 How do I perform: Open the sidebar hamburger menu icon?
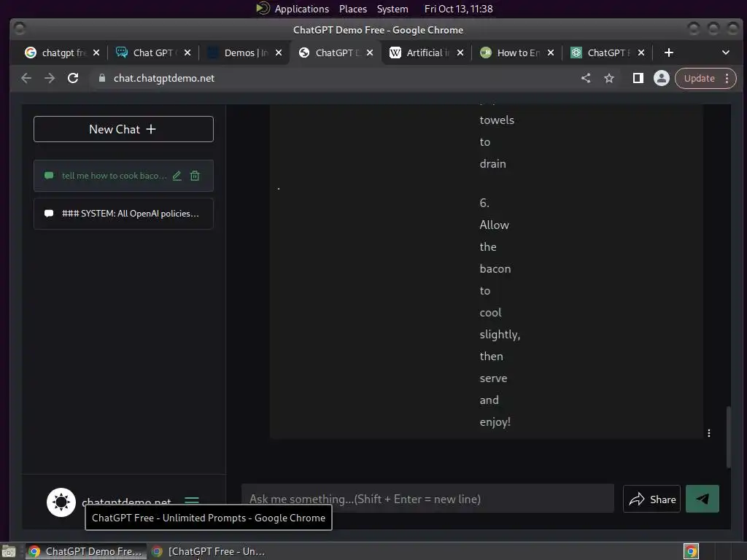[192, 501]
